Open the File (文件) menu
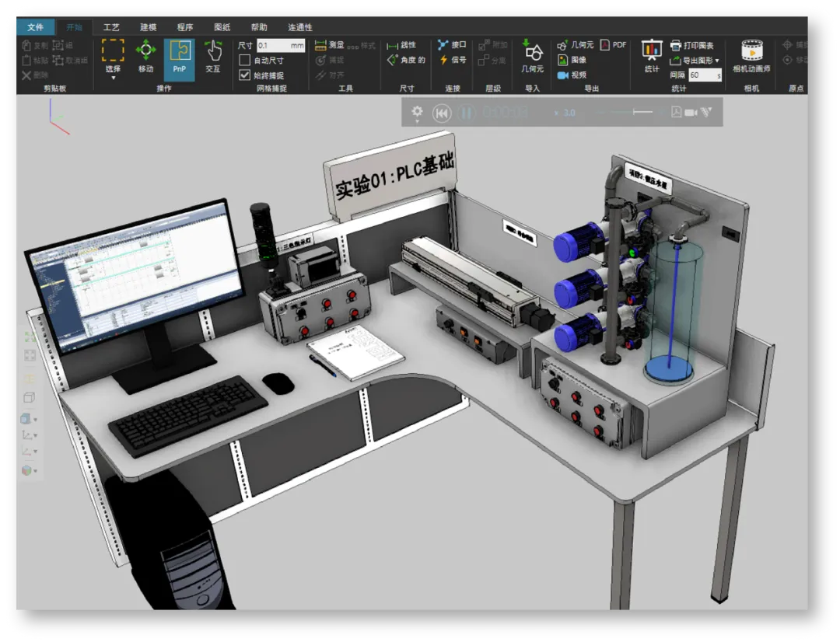Image resolution: width=840 pixels, height=642 pixels. tap(35, 27)
